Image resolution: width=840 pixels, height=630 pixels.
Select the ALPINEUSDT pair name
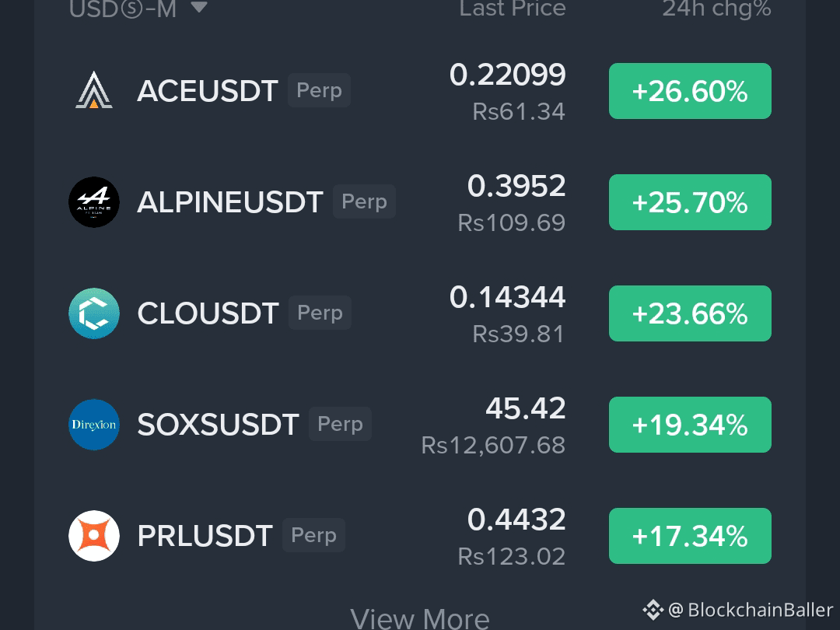coord(229,202)
